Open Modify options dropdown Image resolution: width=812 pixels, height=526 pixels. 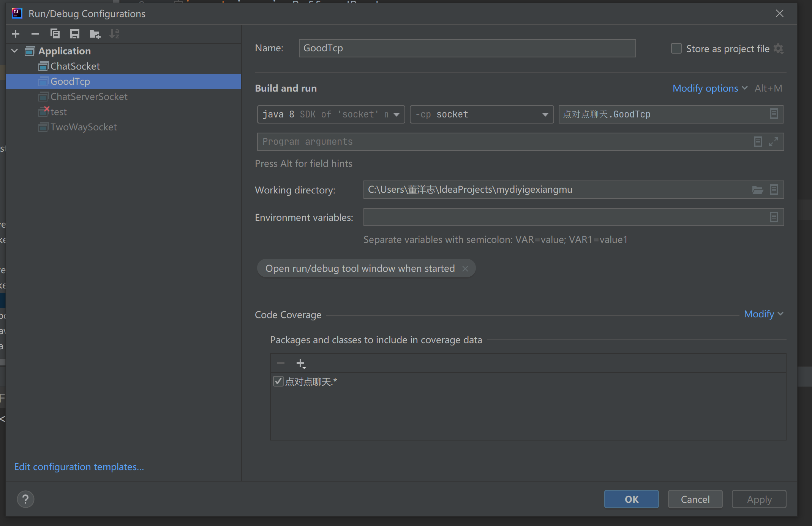710,88
